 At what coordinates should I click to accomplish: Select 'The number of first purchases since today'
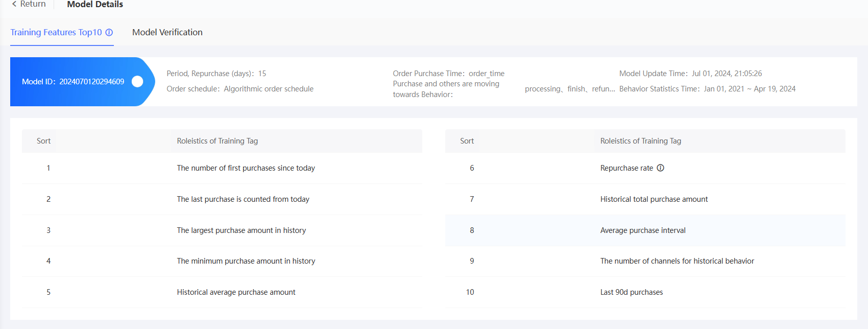pos(246,168)
